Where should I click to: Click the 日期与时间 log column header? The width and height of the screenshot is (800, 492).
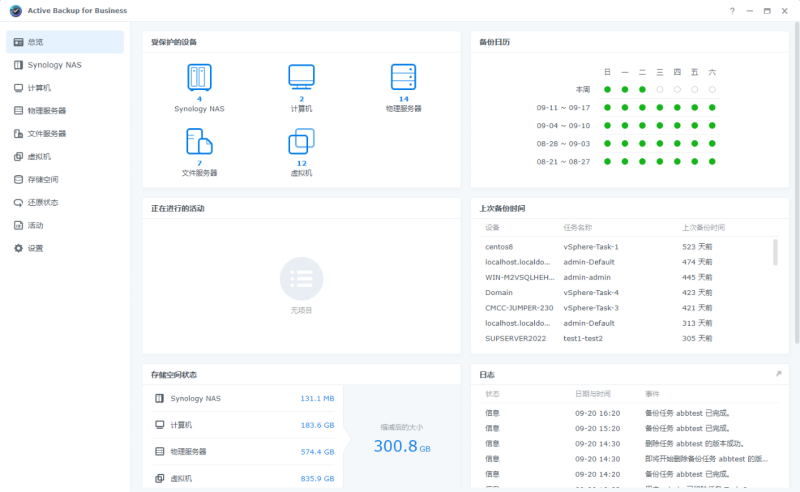tap(593, 394)
